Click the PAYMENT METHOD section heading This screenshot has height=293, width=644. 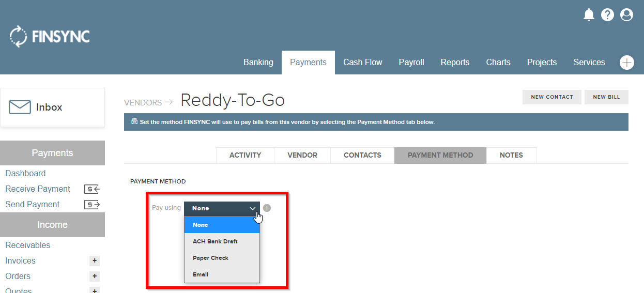[158, 181]
